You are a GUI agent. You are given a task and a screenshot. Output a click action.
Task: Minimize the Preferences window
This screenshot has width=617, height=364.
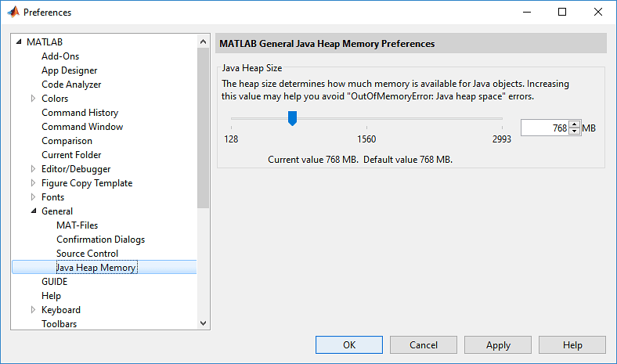click(527, 13)
